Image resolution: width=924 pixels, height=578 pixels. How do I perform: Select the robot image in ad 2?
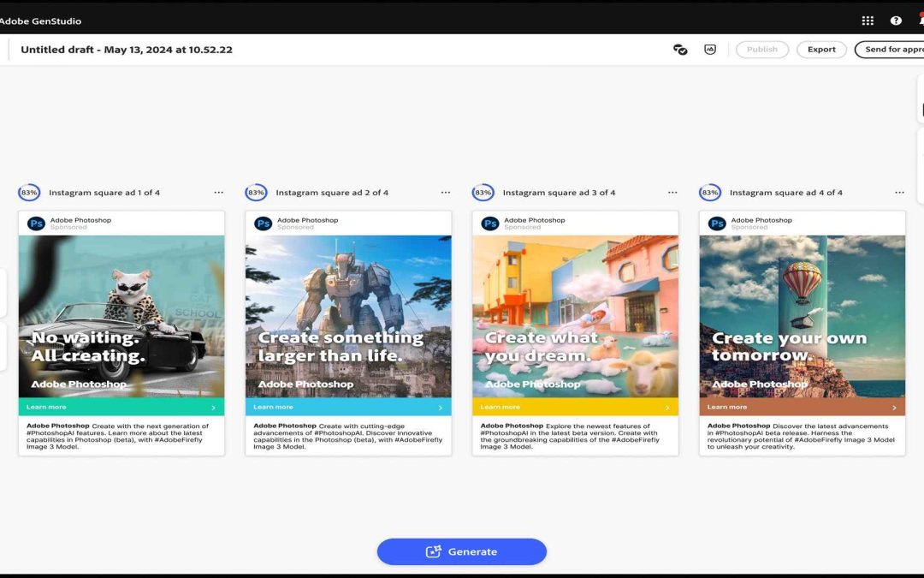348,291
